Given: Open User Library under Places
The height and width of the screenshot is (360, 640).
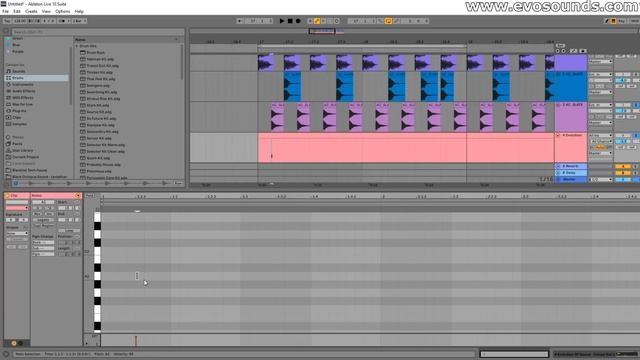Looking at the screenshot, I should click(x=22, y=150).
